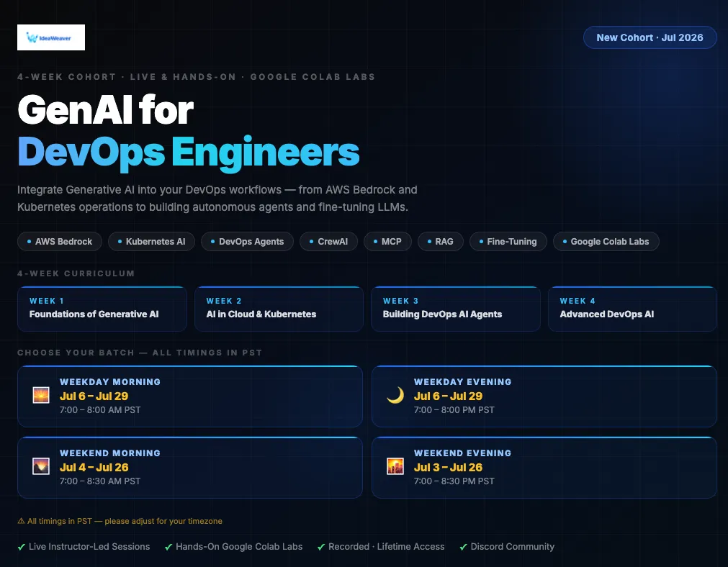Screen dimensions: 728x567
Task: Click the checkmark beside Live Instructor-Led Sessions
Action: [22, 547]
